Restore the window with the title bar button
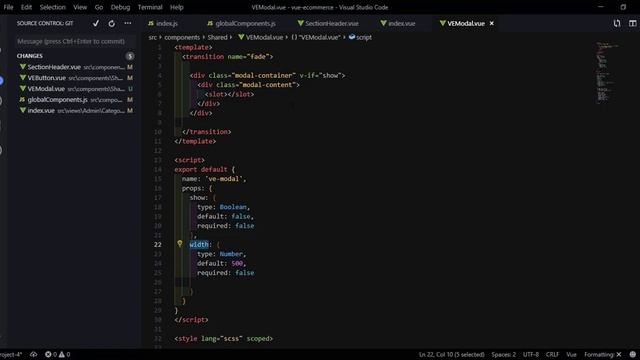The height and width of the screenshot is (360, 640). click(623, 7)
